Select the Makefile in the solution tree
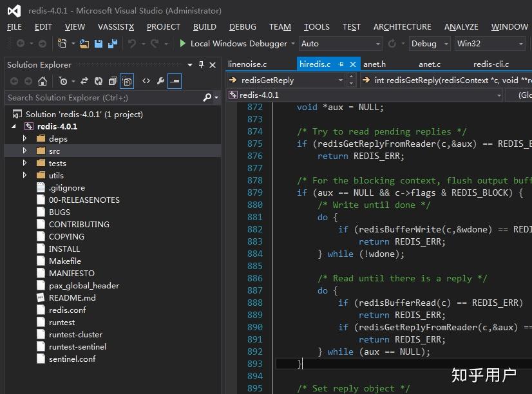Viewport: 532px width, 394px height. [64, 261]
